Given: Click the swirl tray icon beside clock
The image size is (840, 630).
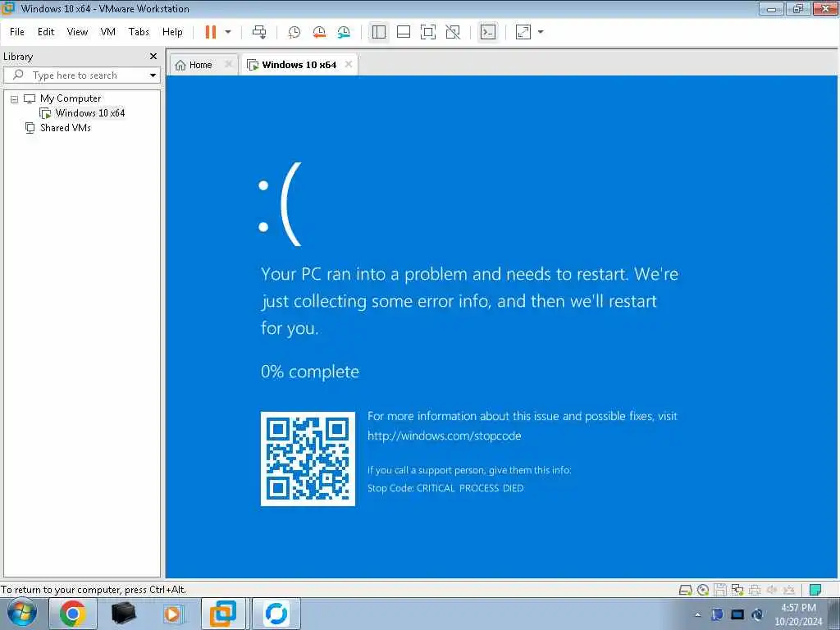Looking at the screenshot, I should [757, 615].
